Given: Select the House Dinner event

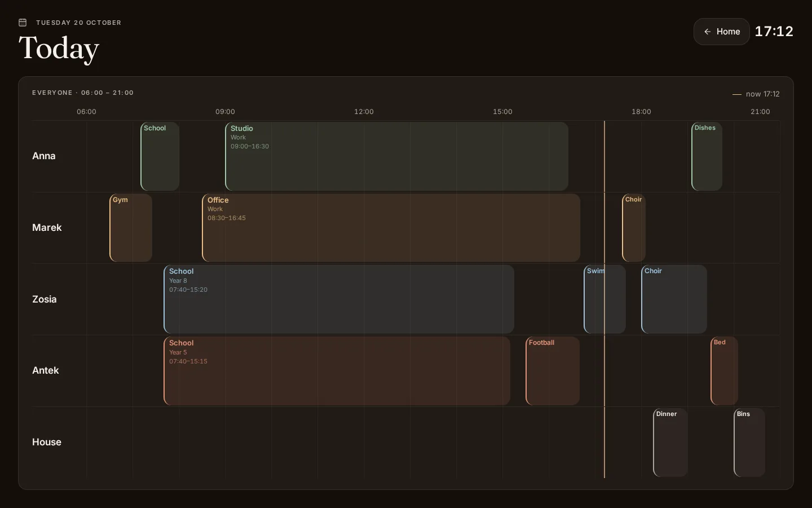Looking at the screenshot, I should point(670,443).
